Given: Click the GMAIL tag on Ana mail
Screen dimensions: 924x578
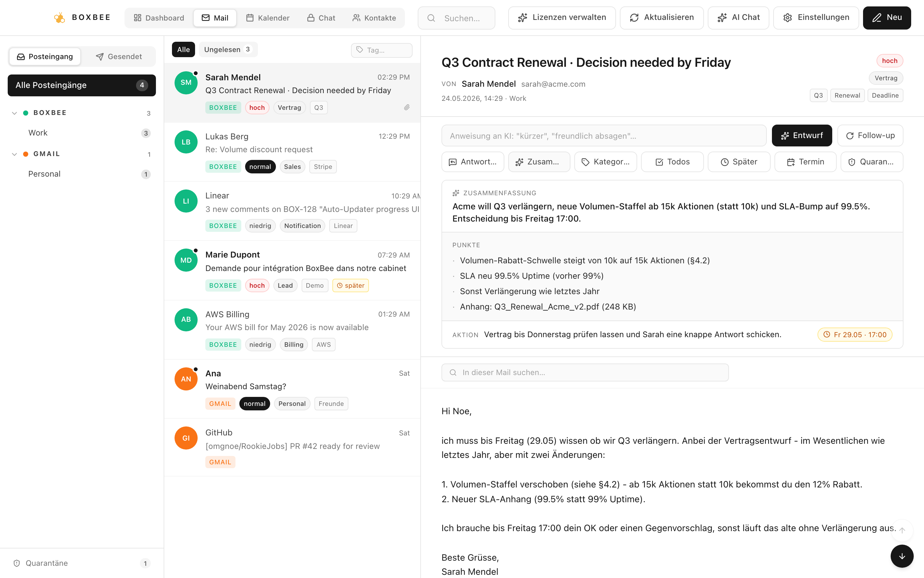Looking at the screenshot, I should tap(220, 404).
